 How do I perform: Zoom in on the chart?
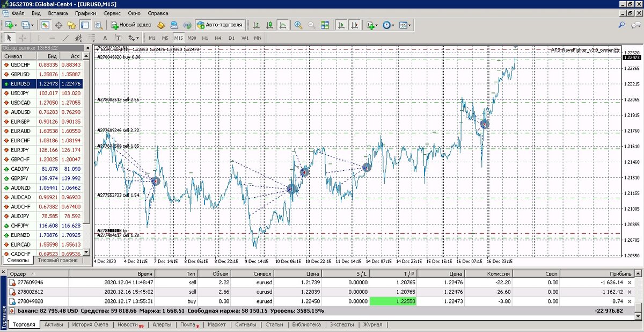coord(298,25)
